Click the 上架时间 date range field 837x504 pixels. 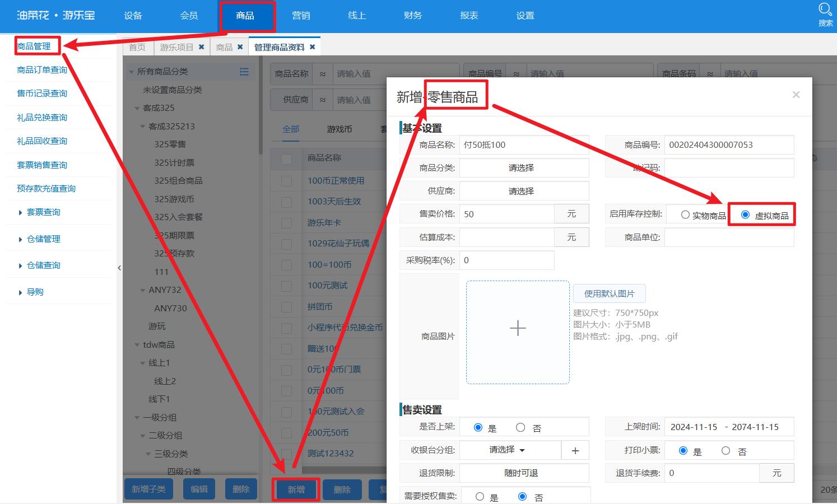click(729, 427)
